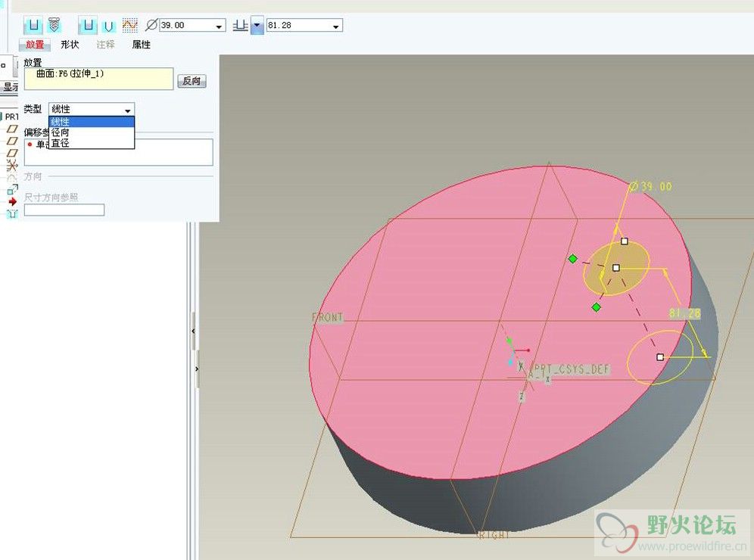Select the coordinate system icon in model tree
The height and width of the screenshot is (560, 754).
(x=12, y=166)
